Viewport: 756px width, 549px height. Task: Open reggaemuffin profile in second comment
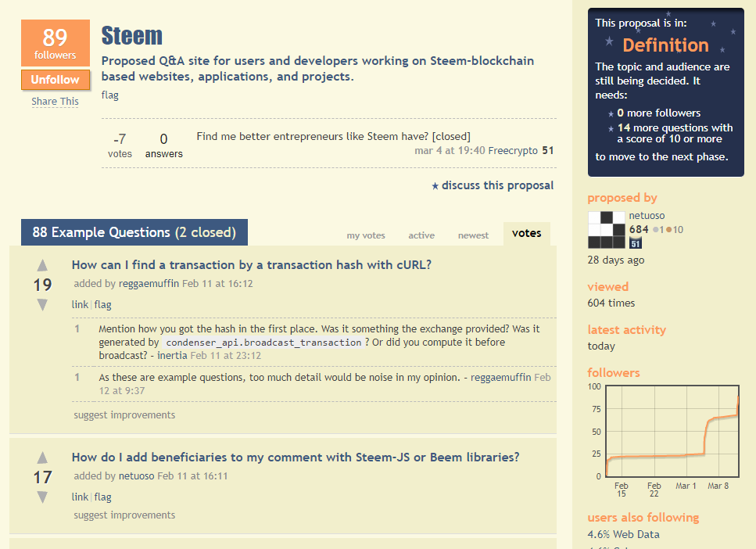coord(500,377)
